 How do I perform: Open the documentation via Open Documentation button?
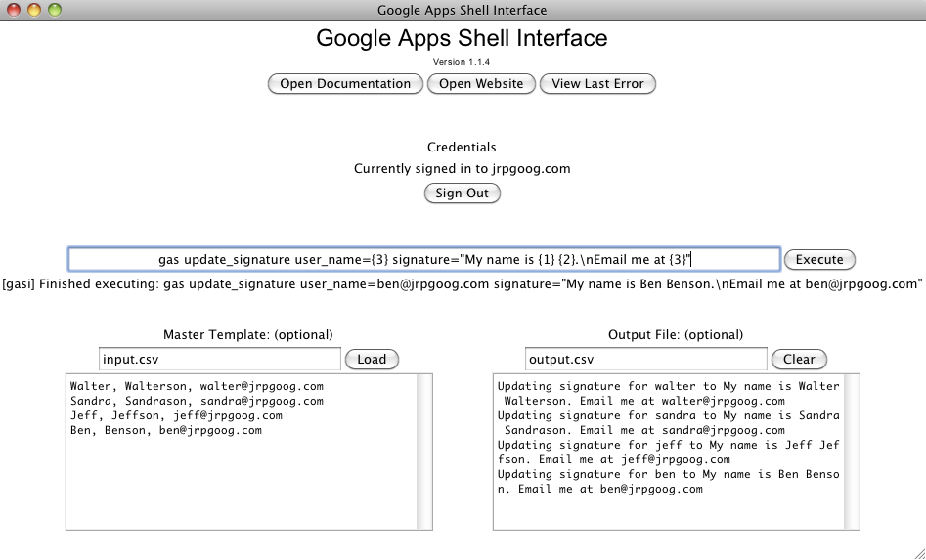tap(345, 84)
